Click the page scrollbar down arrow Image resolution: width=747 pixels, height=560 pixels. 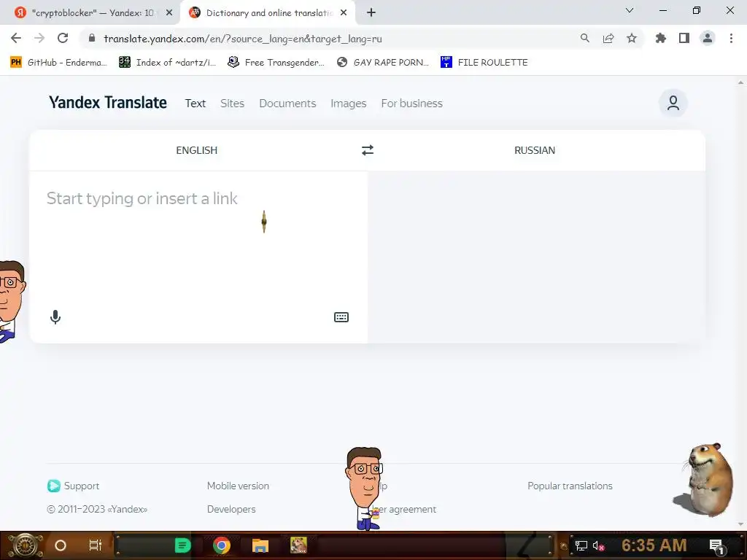coord(740,524)
